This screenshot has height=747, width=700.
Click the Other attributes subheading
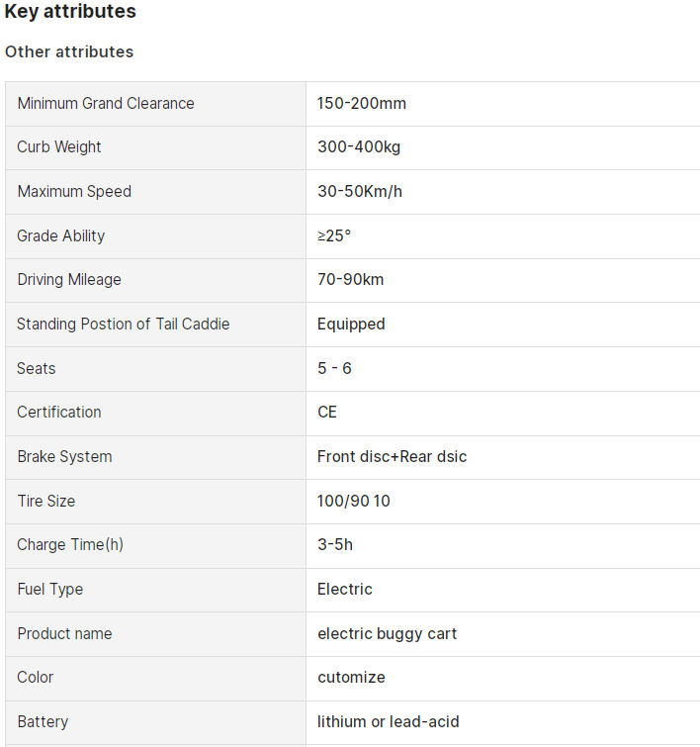point(69,51)
